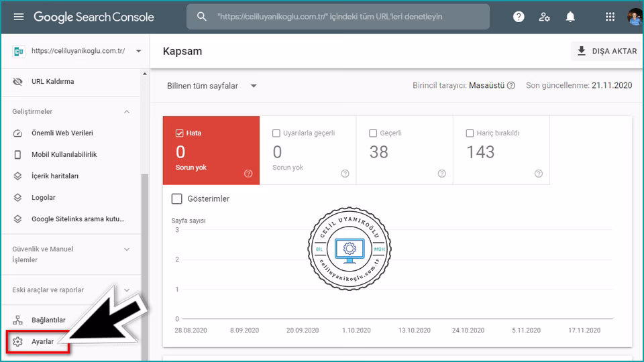Click the URL inspection search field
This screenshot has width=644, height=362.
[339, 17]
